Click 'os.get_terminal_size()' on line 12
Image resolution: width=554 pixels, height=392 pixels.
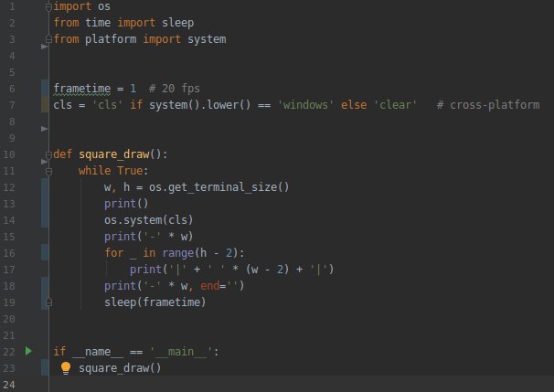(x=218, y=186)
